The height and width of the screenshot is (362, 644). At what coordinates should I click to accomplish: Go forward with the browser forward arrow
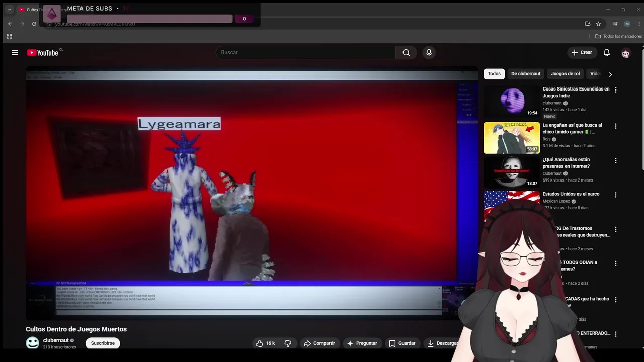pyautogui.click(x=22, y=24)
